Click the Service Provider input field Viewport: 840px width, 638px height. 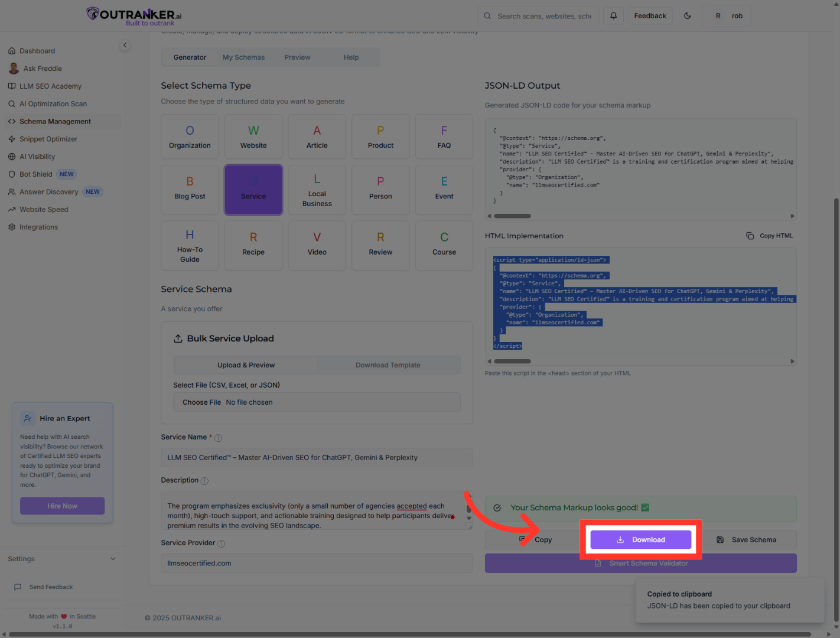(317, 564)
